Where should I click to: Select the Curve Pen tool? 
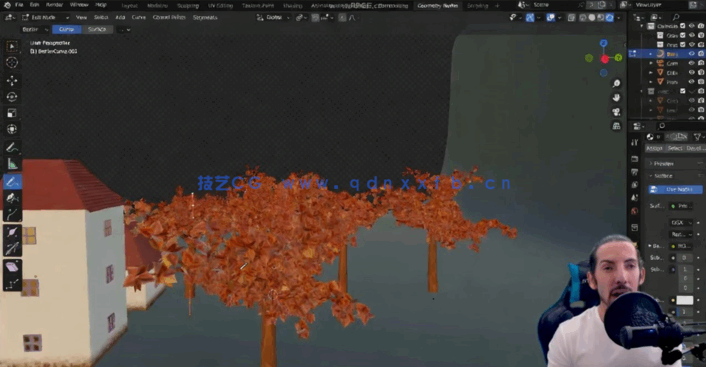(12, 198)
